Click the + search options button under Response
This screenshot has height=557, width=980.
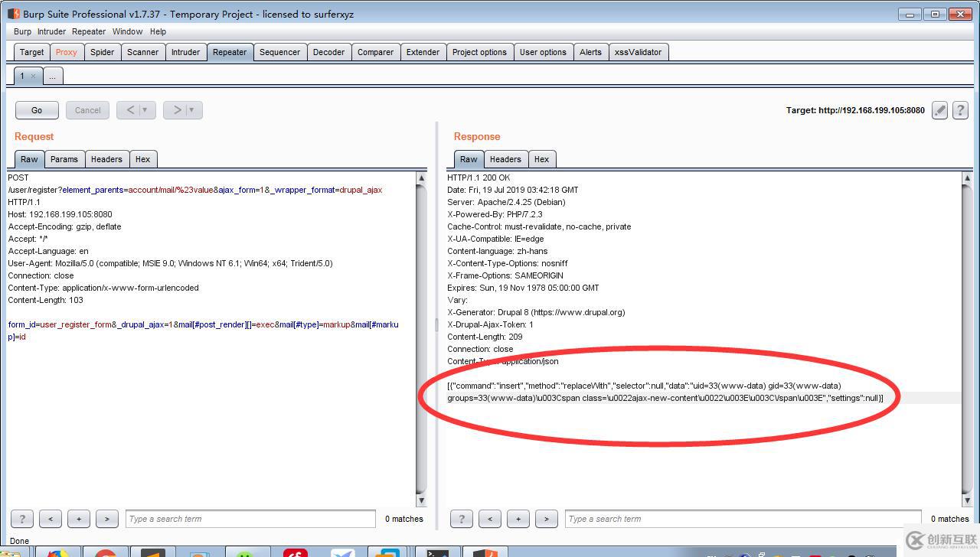(518, 519)
